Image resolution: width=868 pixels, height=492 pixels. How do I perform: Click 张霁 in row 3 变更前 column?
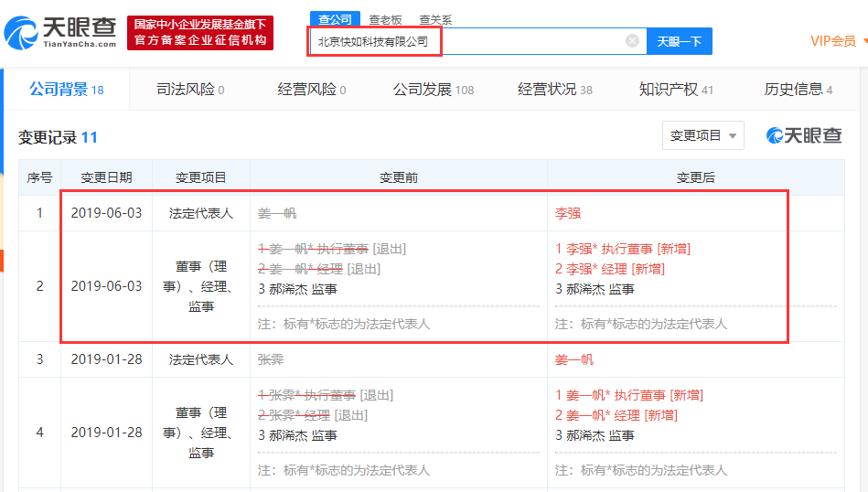click(x=271, y=359)
